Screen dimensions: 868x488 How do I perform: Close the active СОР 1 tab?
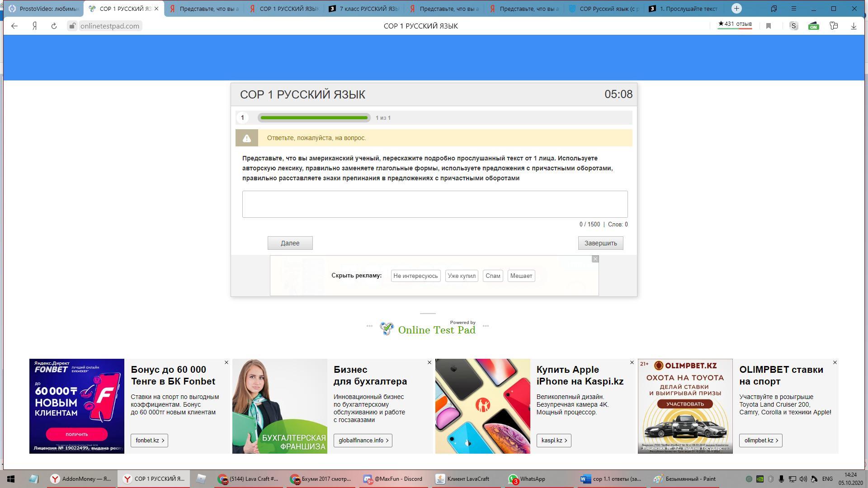coord(156,8)
